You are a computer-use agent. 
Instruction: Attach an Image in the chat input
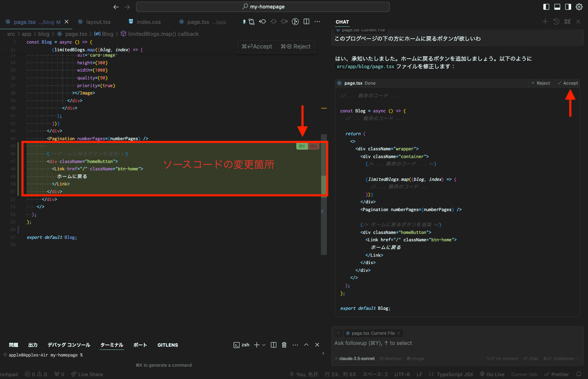point(416,359)
